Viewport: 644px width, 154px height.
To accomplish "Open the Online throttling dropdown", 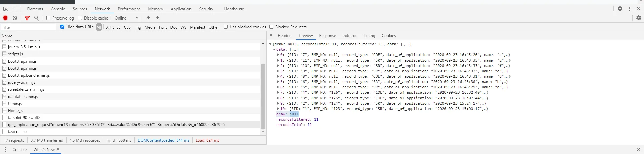I will point(126,18).
